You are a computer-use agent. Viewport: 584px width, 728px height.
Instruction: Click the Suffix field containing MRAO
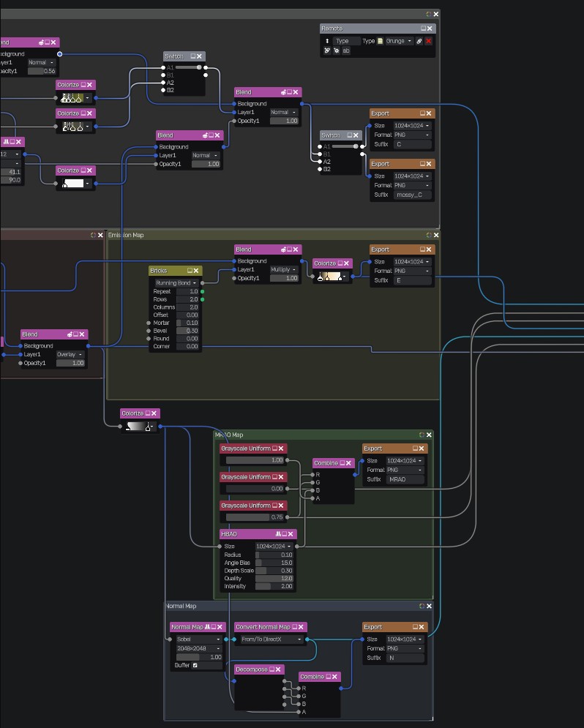(405, 480)
